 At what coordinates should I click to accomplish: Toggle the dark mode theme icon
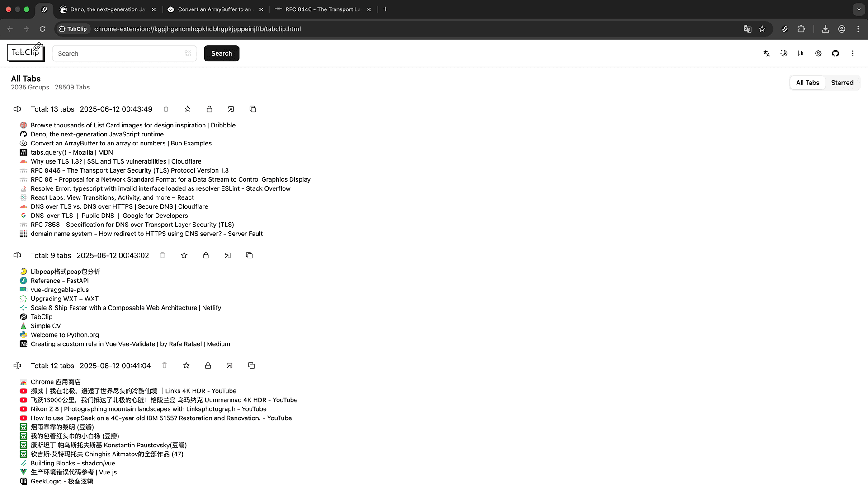pyautogui.click(x=784, y=53)
